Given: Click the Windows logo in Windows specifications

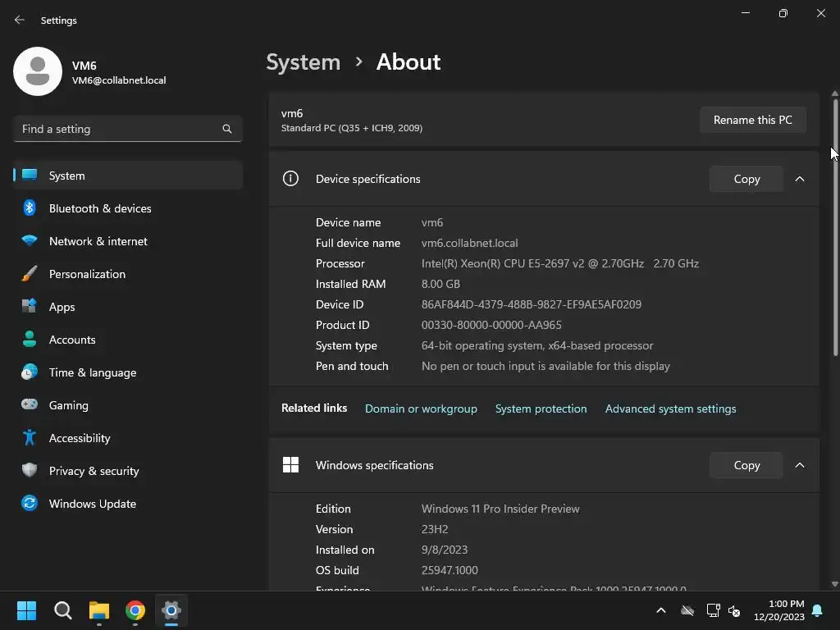Looking at the screenshot, I should [290, 464].
